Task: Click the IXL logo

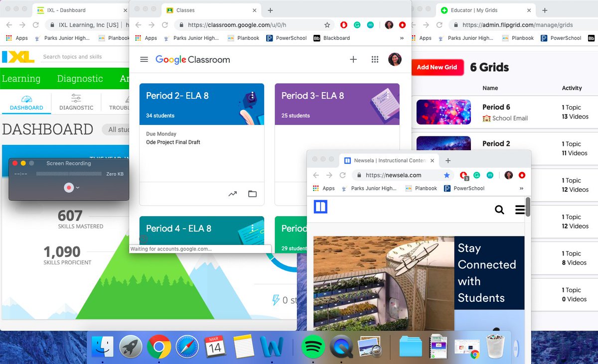Action: tap(18, 57)
